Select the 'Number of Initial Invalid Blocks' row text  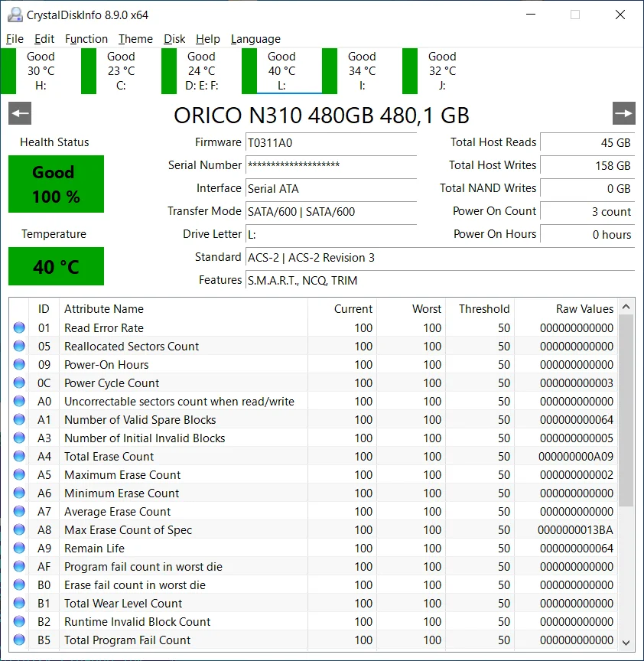(x=145, y=438)
